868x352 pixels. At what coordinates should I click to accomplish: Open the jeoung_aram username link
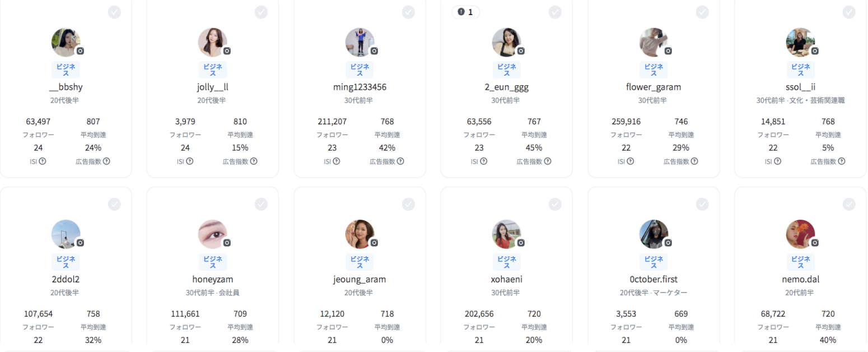[360, 279]
